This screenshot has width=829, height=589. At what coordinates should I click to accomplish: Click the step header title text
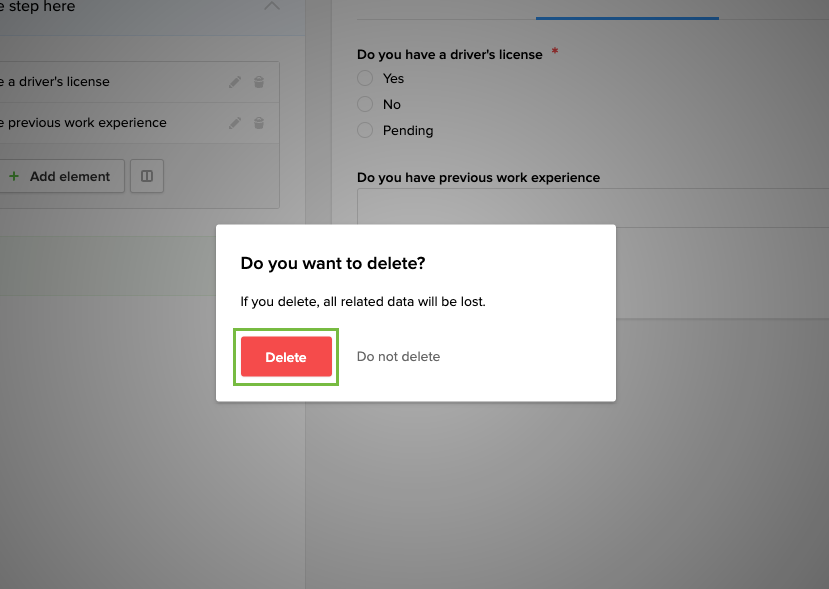pyautogui.click(x=40, y=7)
